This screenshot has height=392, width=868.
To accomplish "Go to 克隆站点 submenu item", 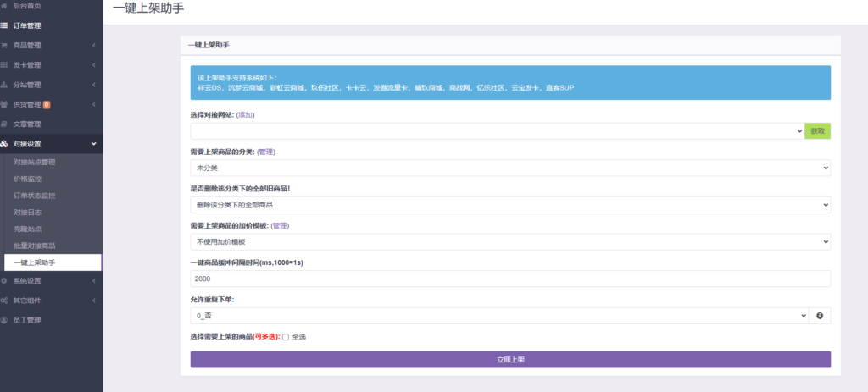I will point(28,229).
